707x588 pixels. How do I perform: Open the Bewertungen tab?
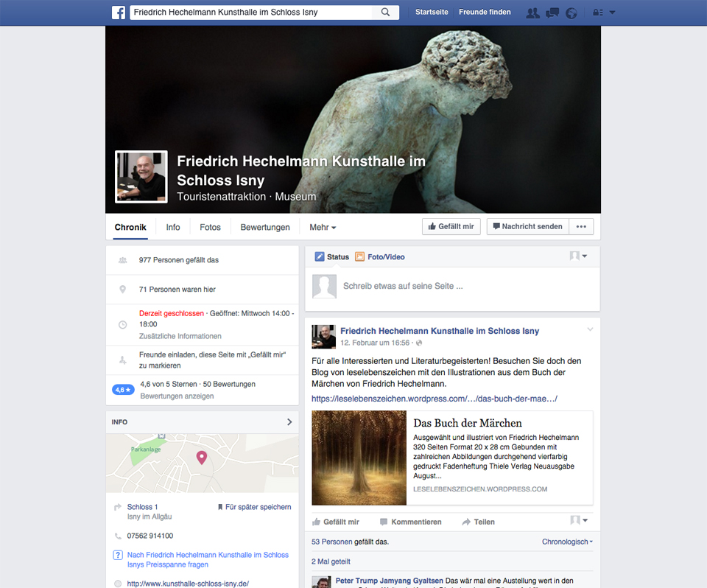(265, 227)
